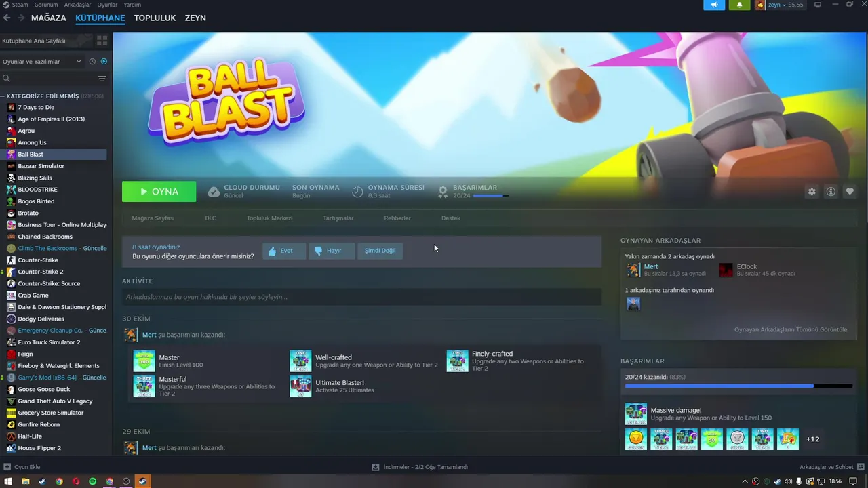Open Rehberler link
This screenshot has width=868, height=488.
[x=397, y=218]
